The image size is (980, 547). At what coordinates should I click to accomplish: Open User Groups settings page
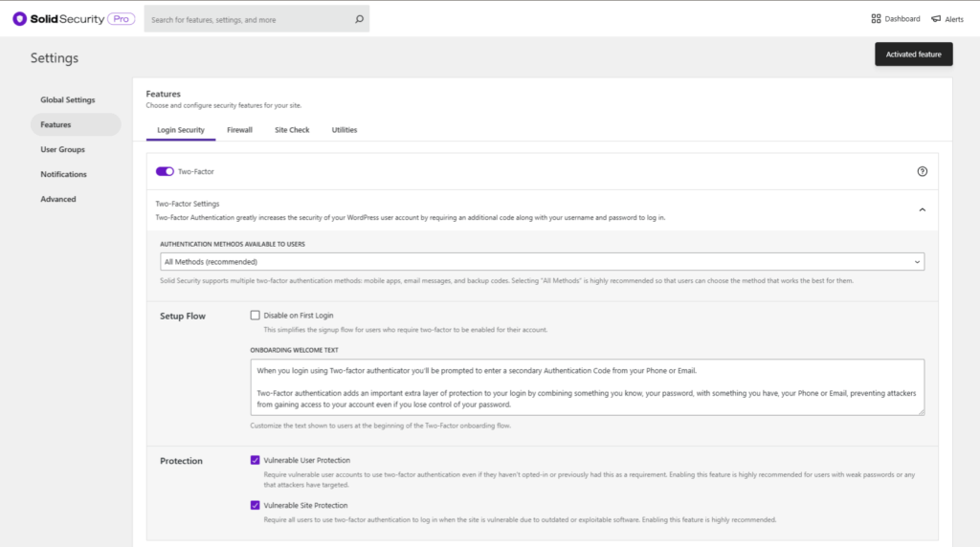click(x=62, y=149)
